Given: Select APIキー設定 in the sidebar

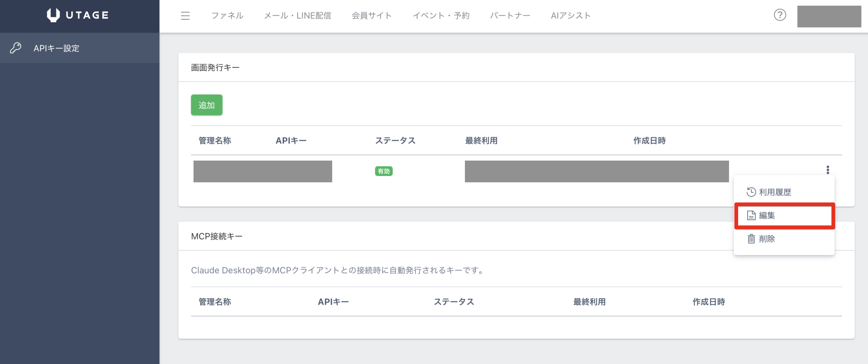Looking at the screenshot, I should [56, 48].
